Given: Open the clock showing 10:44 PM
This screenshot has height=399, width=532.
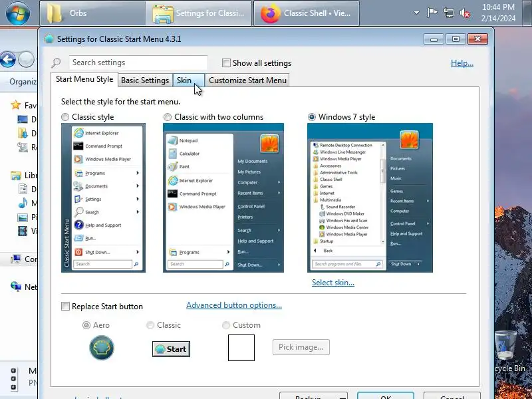Looking at the screenshot, I should (498, 13).
